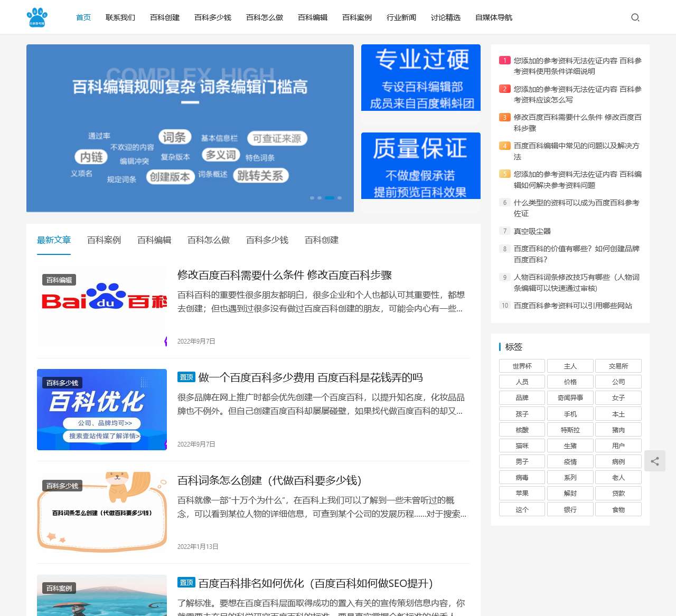Image resolution: width=676 pixels, height=616 pixels.
Task: Select the 苹果 tag
Action: pos(522,493)
